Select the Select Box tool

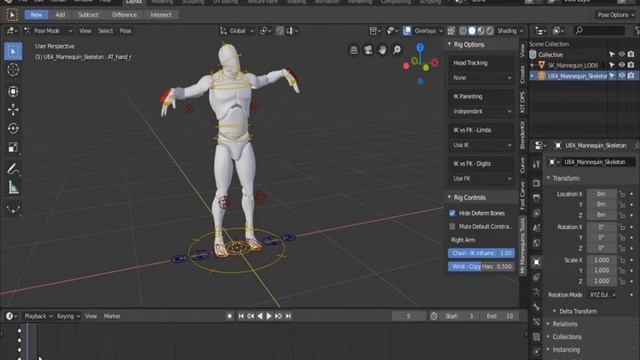click(13, 51)
